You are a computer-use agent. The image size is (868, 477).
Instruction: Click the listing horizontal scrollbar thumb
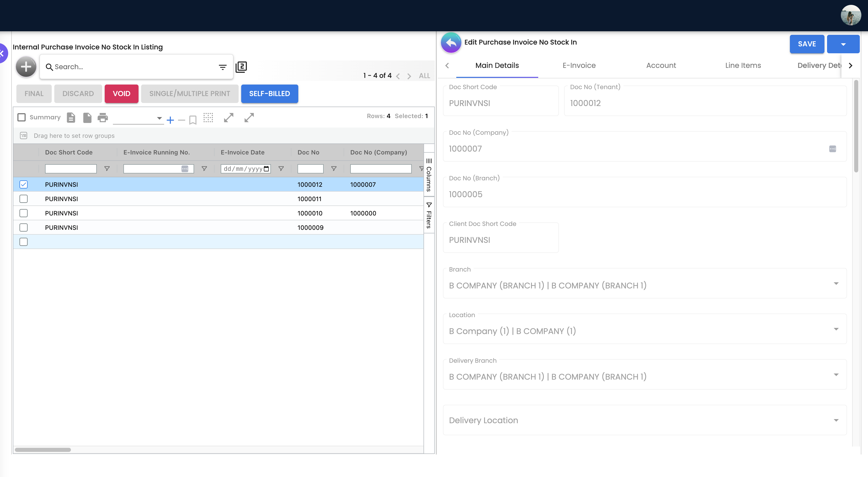[x=43, y=450]
